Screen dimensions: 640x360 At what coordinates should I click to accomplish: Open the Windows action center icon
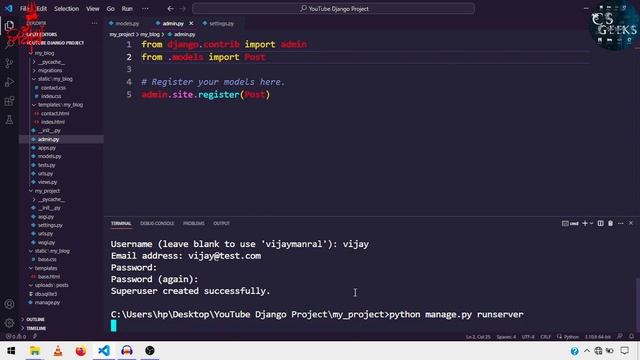pos(624,351)
